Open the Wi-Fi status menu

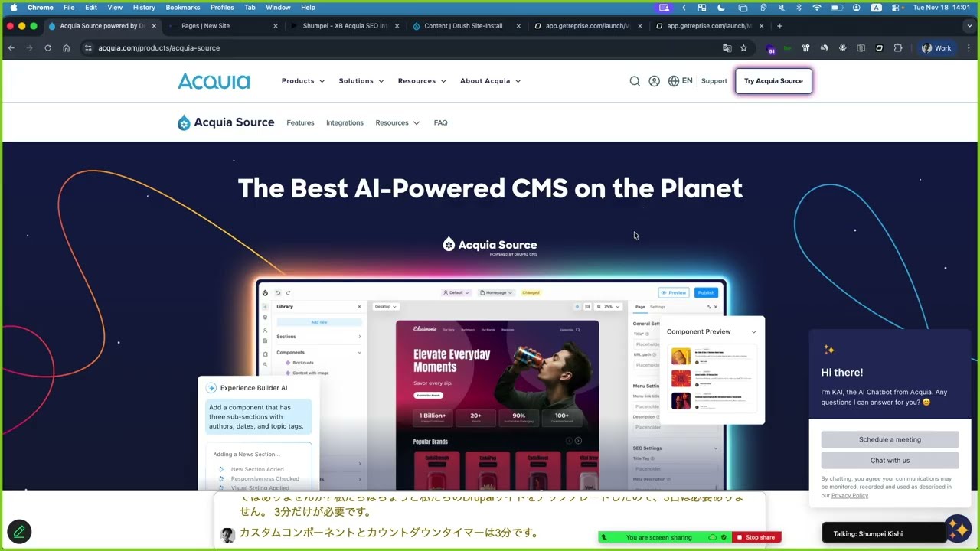tap(816, 7)
